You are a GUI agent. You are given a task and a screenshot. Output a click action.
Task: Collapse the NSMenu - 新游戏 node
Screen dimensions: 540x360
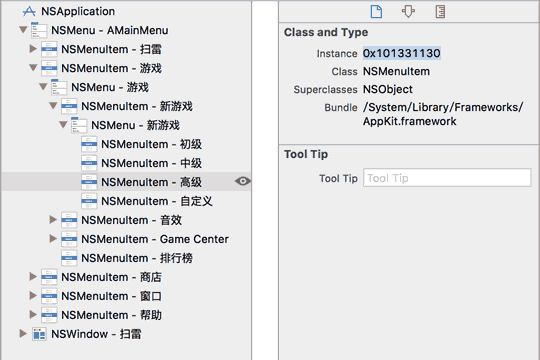coord(63,124)
